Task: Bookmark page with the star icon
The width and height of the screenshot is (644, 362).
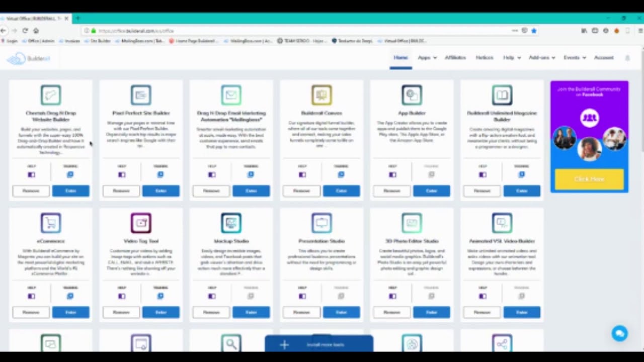Action: pos(534,31)
